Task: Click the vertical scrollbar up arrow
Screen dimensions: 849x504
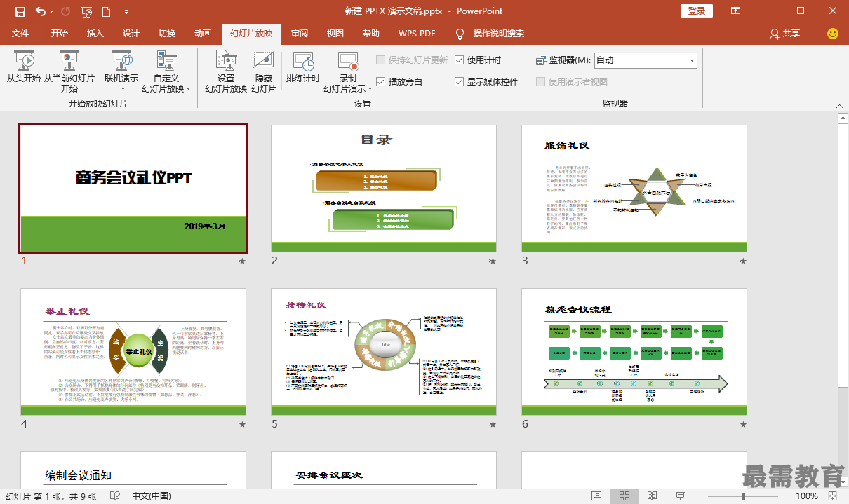Action: tap(843, 118)
